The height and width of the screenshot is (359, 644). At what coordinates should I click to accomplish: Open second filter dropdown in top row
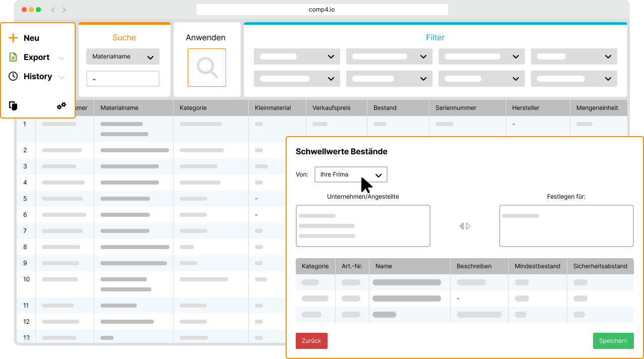[389, 56]
